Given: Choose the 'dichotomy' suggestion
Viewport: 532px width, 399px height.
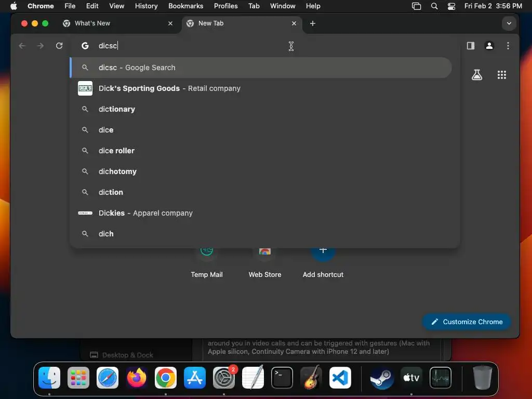Looking at the screenshot, I should 261,171.
